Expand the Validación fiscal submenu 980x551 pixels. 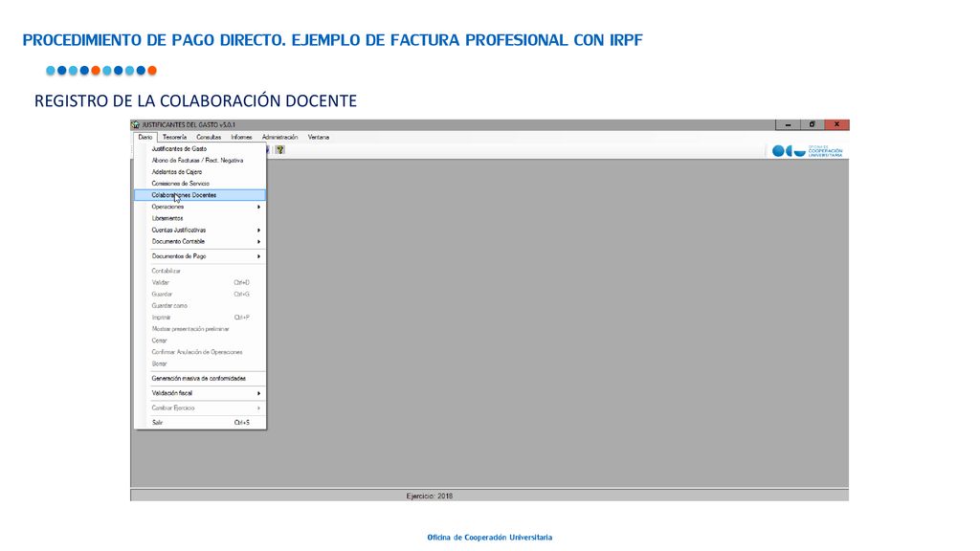coord(200,393)
